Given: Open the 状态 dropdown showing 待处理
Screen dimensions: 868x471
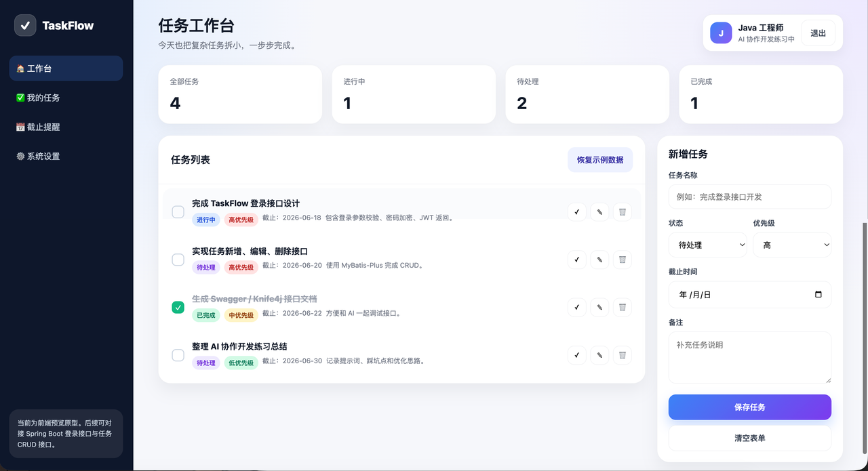Looking at the screenshot, I should [708, 245].
